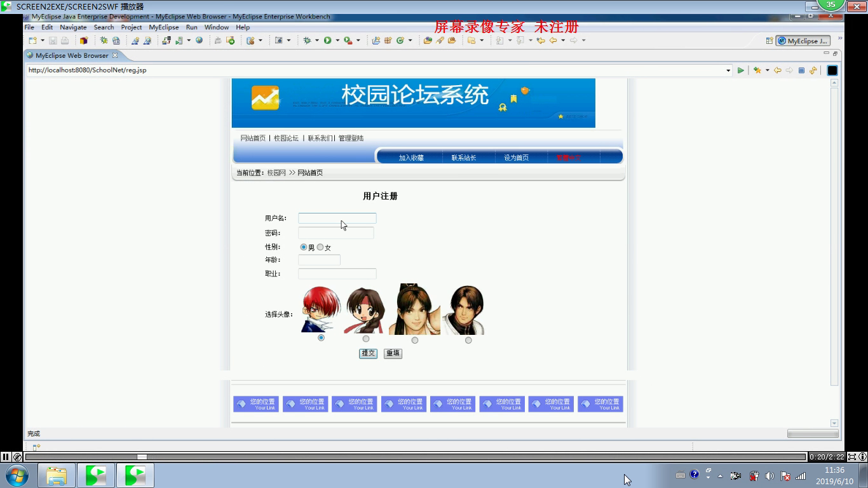Open the File Explorer taskbar icon
Screen dimensions: 868x488
pyautogui.click(x=57, y=475)
